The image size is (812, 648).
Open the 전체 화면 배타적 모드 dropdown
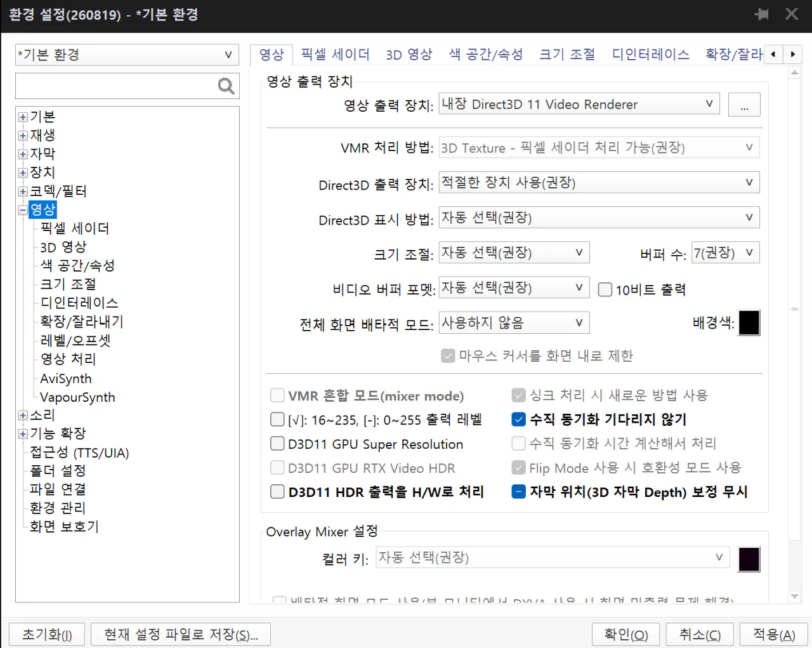click(514, 322)
